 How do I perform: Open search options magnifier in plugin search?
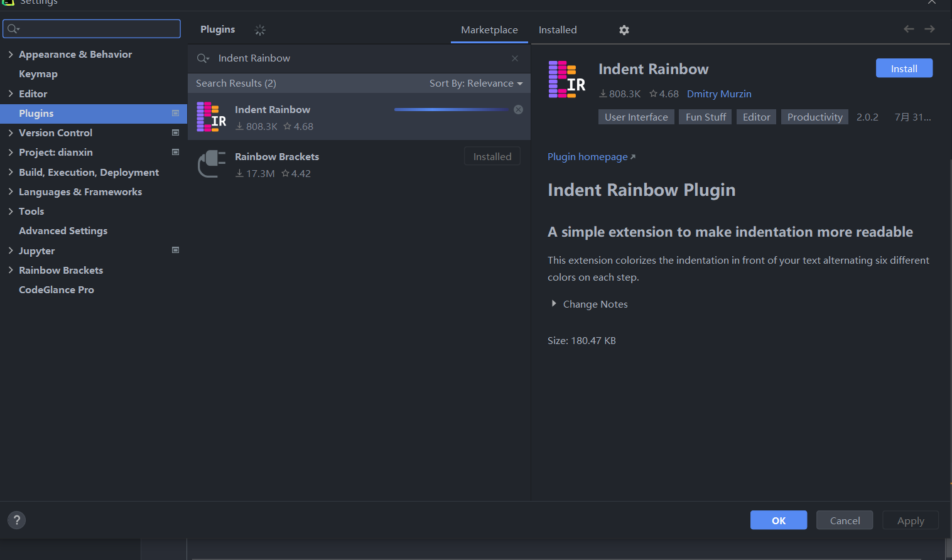pyautogui.click(x=203, y=58)
